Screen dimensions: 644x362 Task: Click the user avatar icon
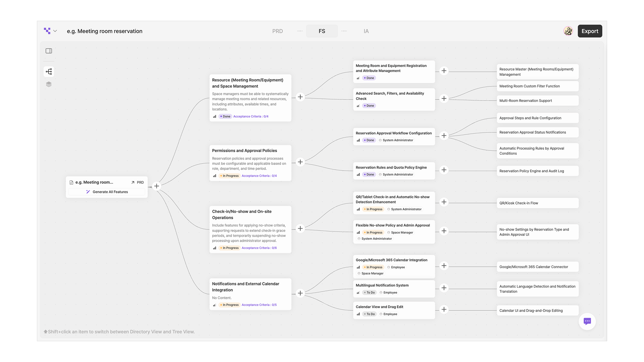pos(568,31)
